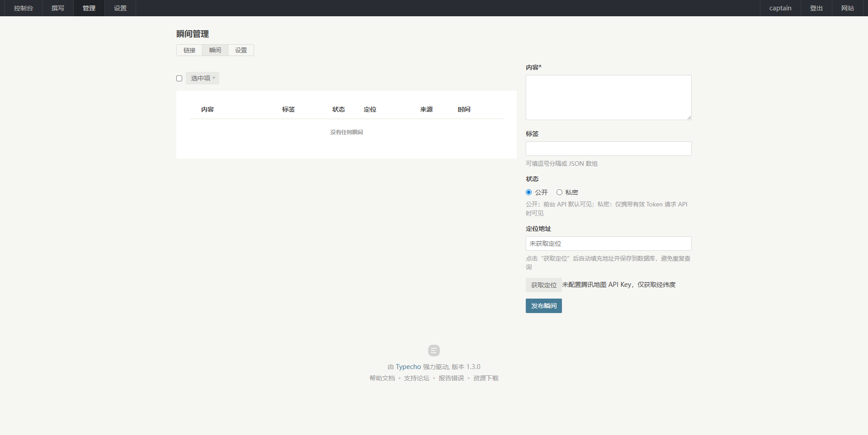Open the 管理 menu in top navigation
The image size is (868, 435).
(x=89, y=8)
